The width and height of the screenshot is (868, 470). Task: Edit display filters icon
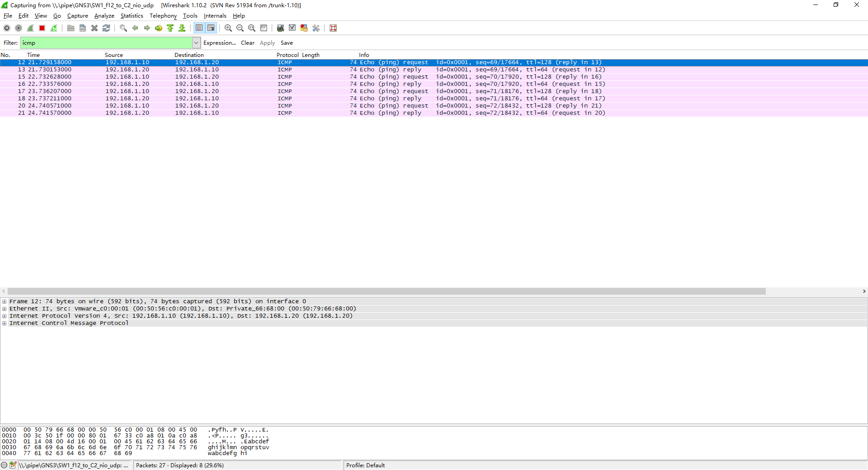[x=292, y=28]
